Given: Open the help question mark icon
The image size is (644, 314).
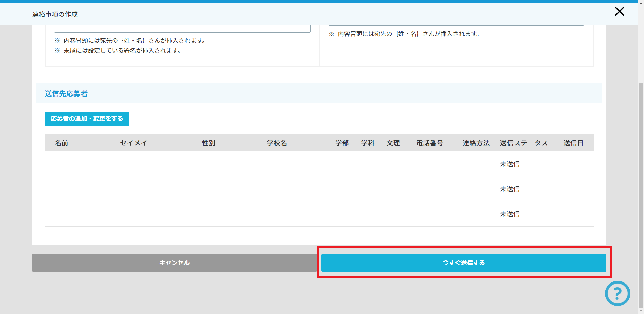Looking at the screenshot, I should coord(617,293).
